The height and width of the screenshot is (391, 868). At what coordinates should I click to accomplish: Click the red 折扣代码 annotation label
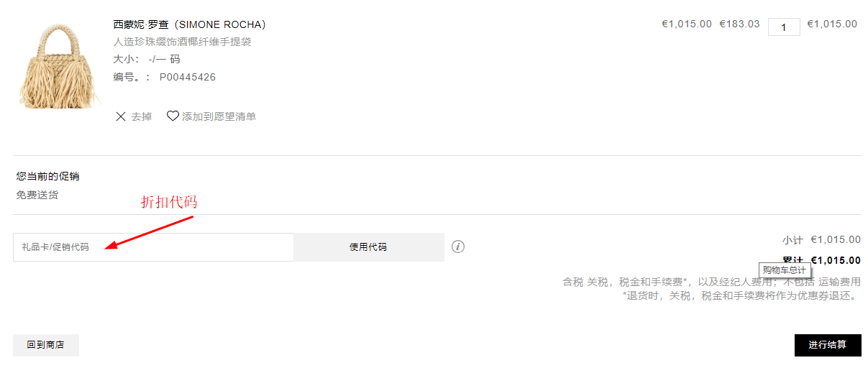point(169,203)
